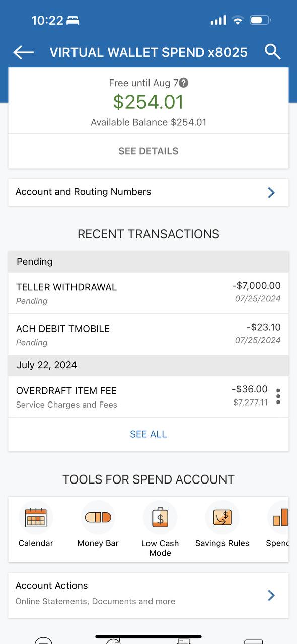Viewport: 297px width, 644px height.
Task: Open overdraft fee three-dot options menu
Action: [x=278, y=396]
